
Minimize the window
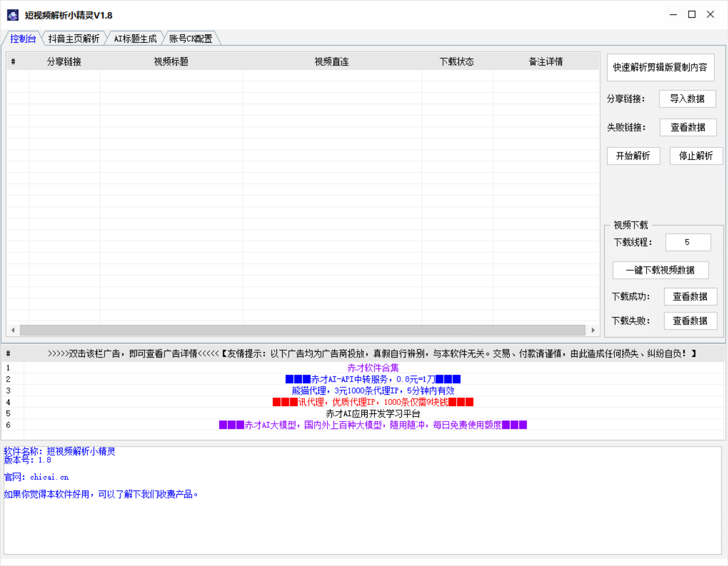pos(673,15)
